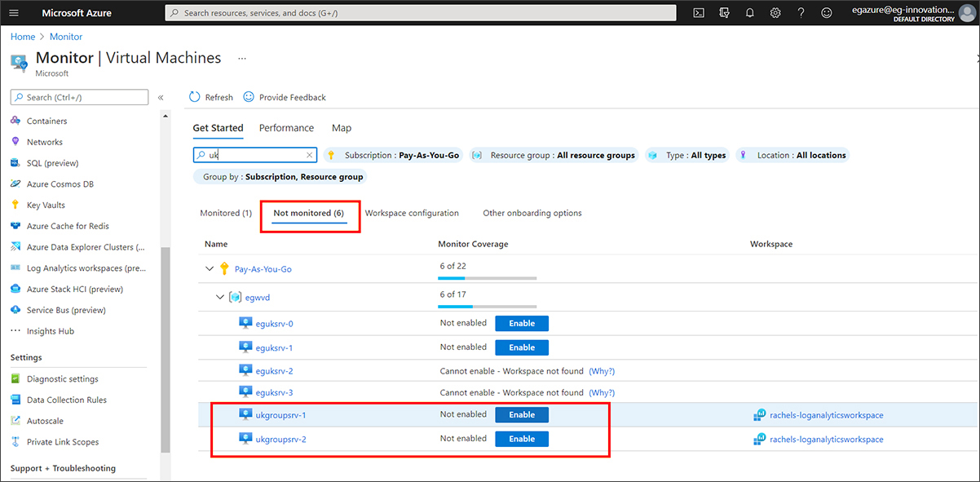980x482 pixels.
Task: Open the Location : All locations filter
Action: pos(792,155)
